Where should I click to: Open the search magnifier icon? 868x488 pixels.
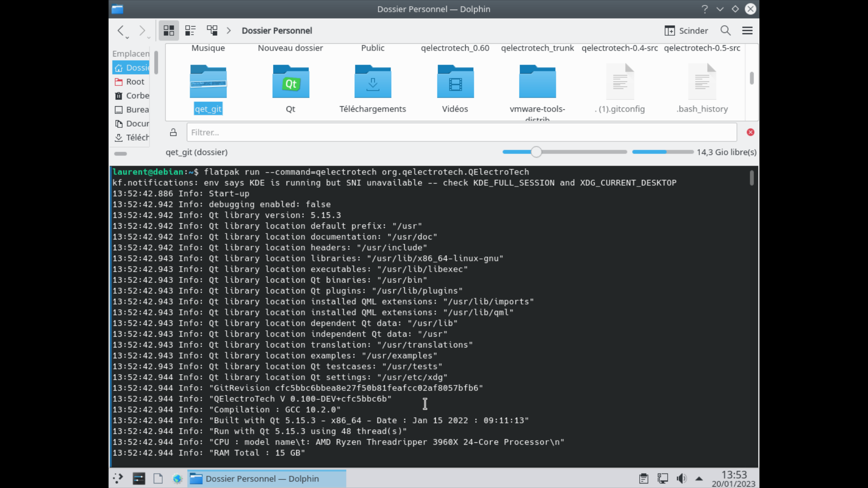[726, 30]
